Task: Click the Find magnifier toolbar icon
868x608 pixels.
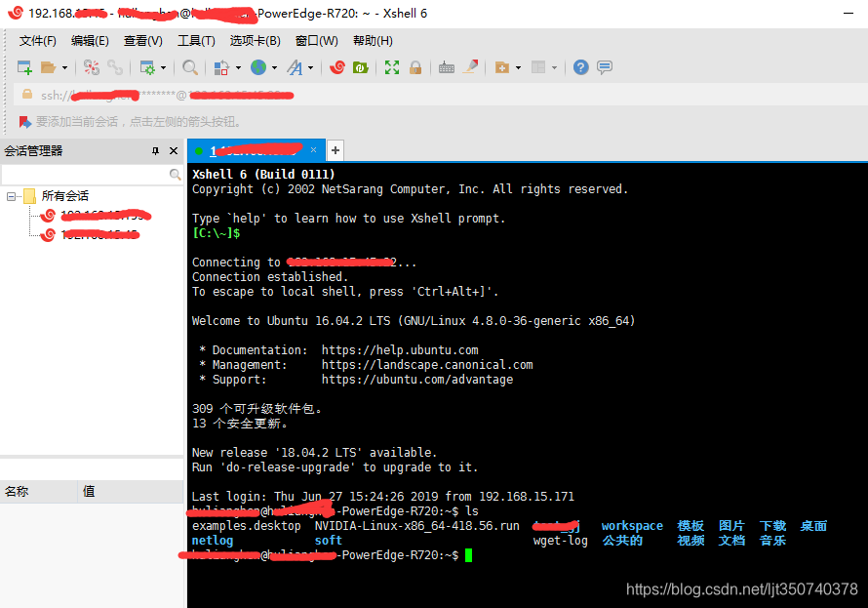Action: click(190, 67)
